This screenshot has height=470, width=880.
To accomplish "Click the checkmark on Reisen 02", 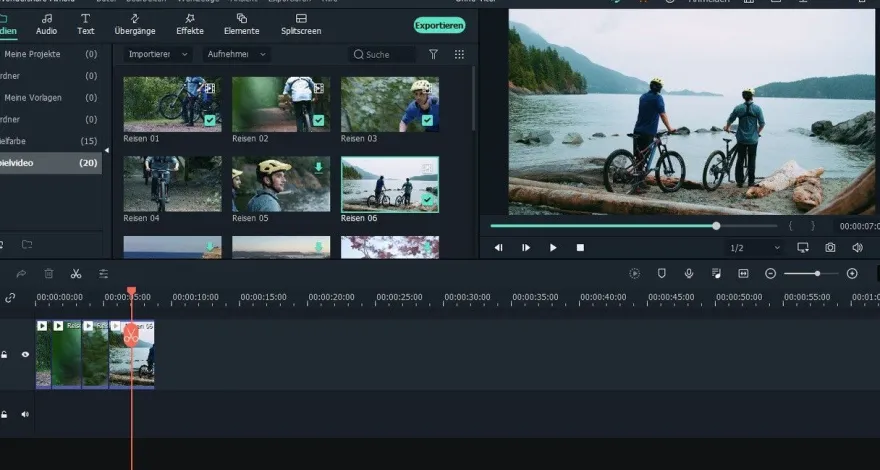I will [319, 120].
